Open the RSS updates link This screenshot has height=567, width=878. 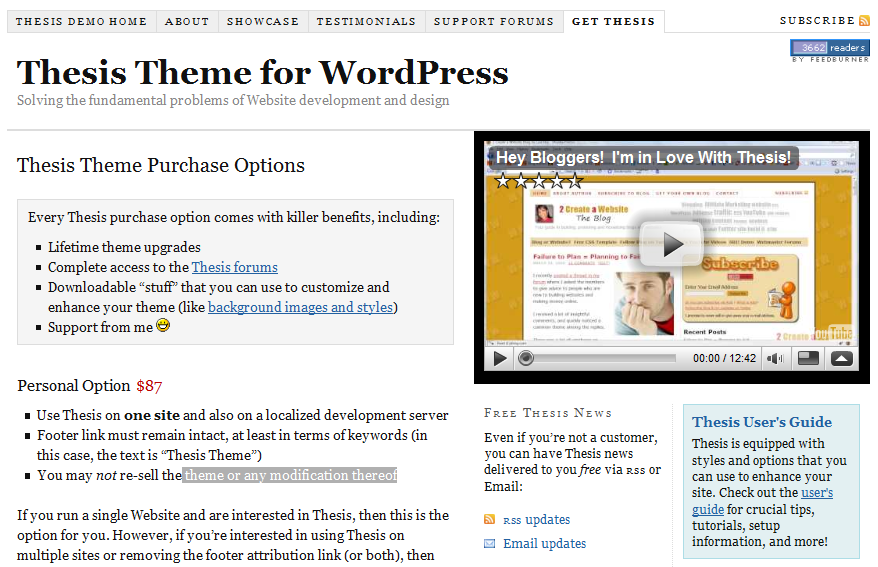click(x=536, y=520)
